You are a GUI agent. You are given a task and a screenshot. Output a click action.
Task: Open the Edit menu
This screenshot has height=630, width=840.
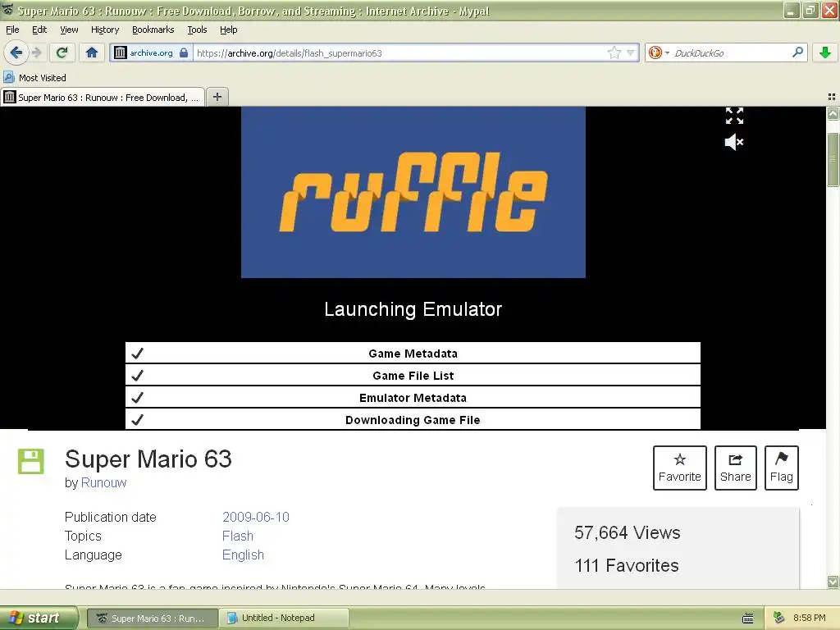[39, 30]
